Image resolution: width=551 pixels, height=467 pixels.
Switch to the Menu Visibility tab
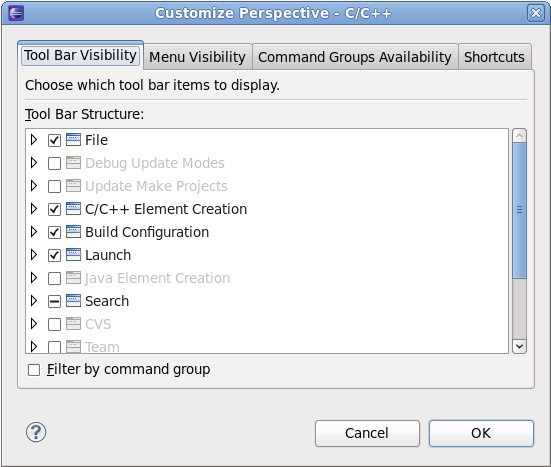click(x=197, y=57)
